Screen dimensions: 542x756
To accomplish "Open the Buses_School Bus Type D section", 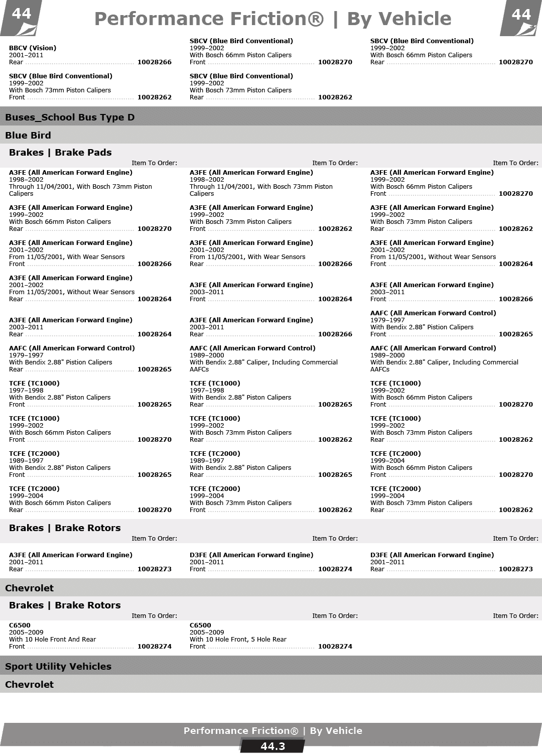I will (70, 117).
